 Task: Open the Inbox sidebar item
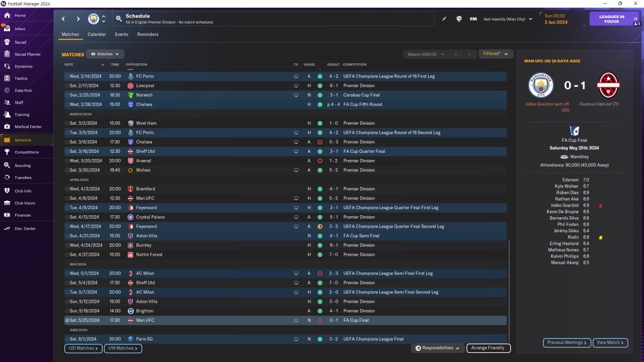coord(20,29)
